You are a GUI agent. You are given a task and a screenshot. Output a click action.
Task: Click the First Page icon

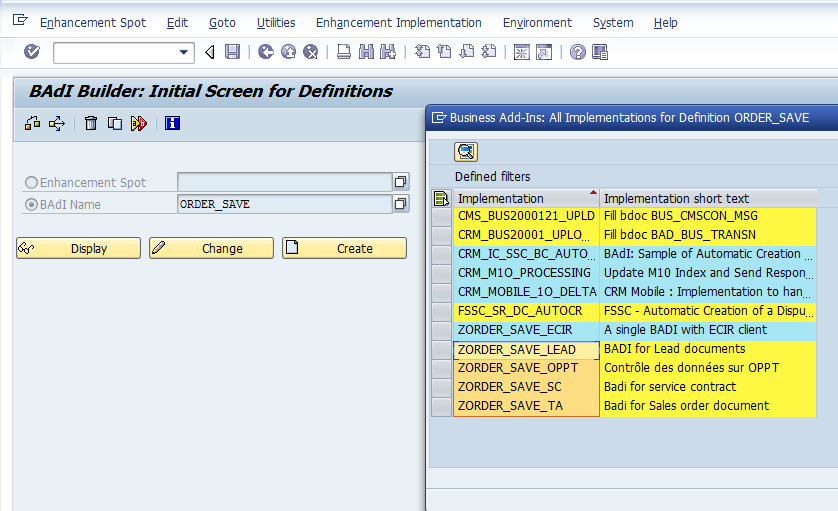point(422,52)
